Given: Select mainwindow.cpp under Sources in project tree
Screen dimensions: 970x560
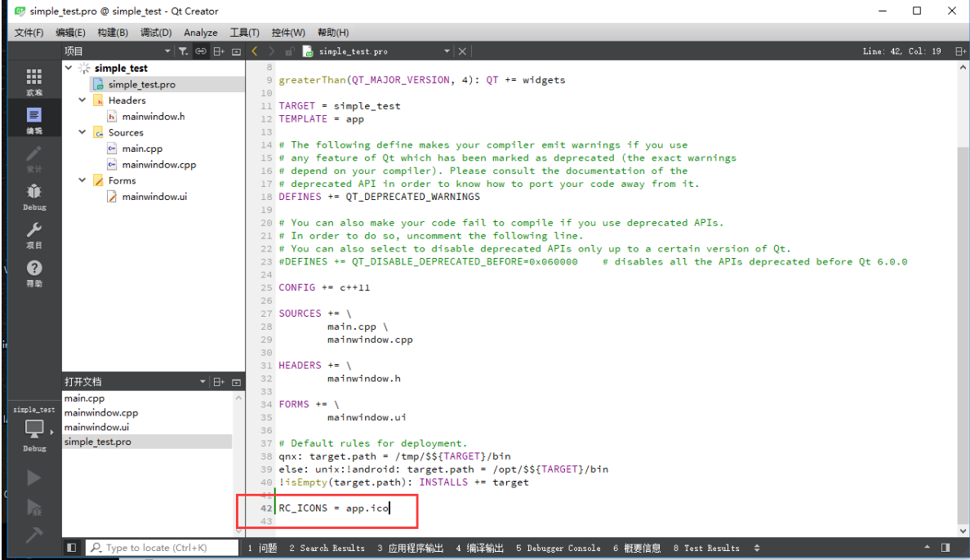Looking at the screenshot, I should point(159,165).
